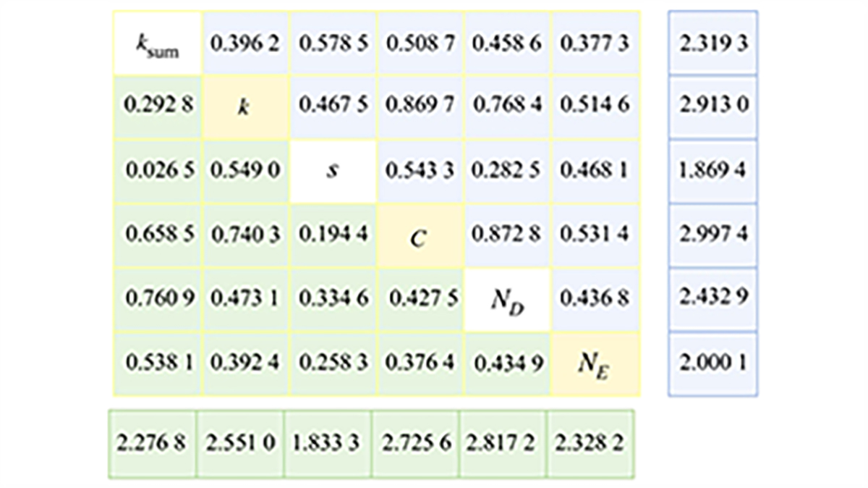Image resolution: width=868 pixels, height=488 pixels.
Task: Click the k_sum header cell
Action: [157, 45]
